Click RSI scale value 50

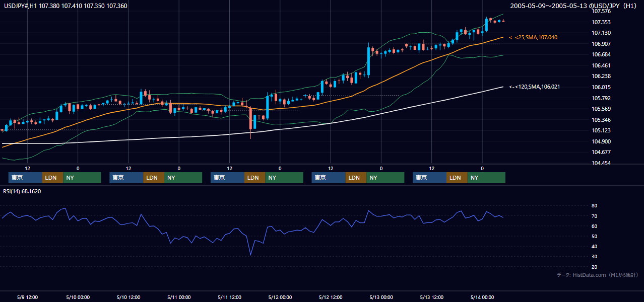coord(595,236)
